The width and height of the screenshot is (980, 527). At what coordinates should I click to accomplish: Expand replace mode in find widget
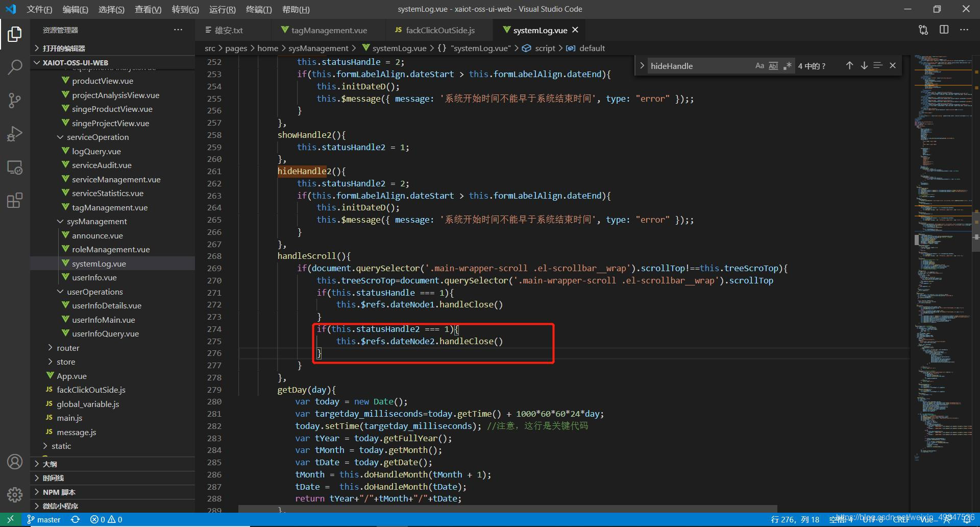pyautogui.click(x=642, y=65)
